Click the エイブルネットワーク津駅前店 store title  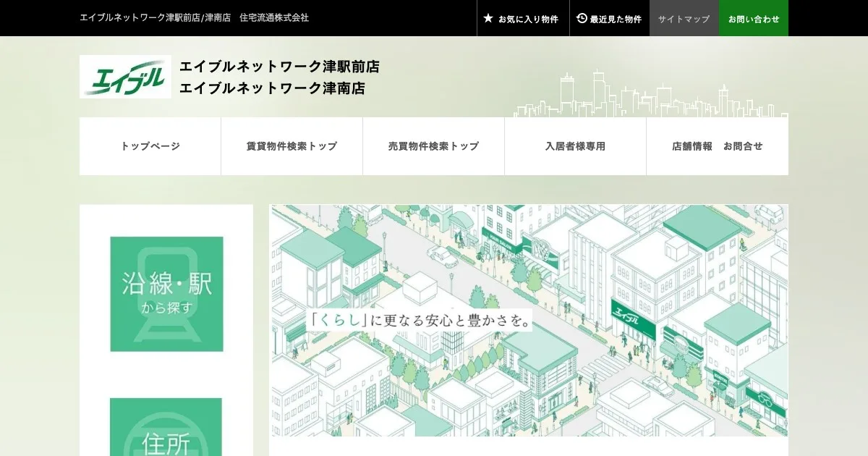click(279, 67)
